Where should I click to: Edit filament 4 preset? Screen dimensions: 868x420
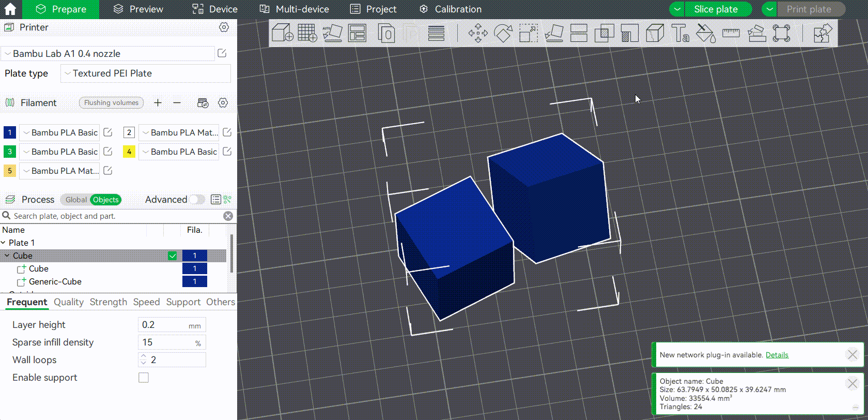click(x=227, y=152)
